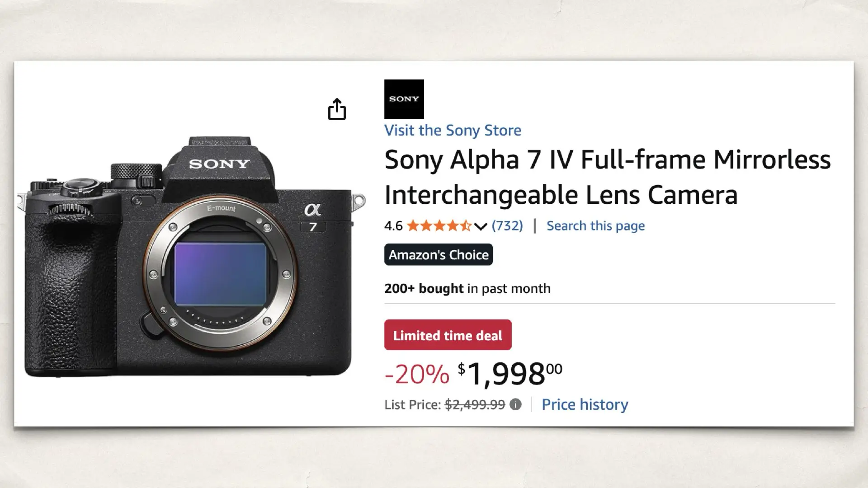Click the first full star in the rating
This screenshot has height=488, width=868.
pyautogui.click(x=412, y=226)
